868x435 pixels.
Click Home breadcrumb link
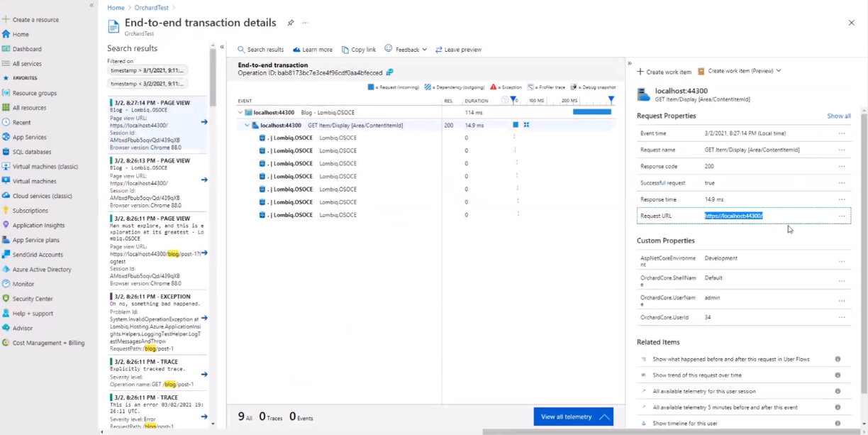(x=116, y=7)
